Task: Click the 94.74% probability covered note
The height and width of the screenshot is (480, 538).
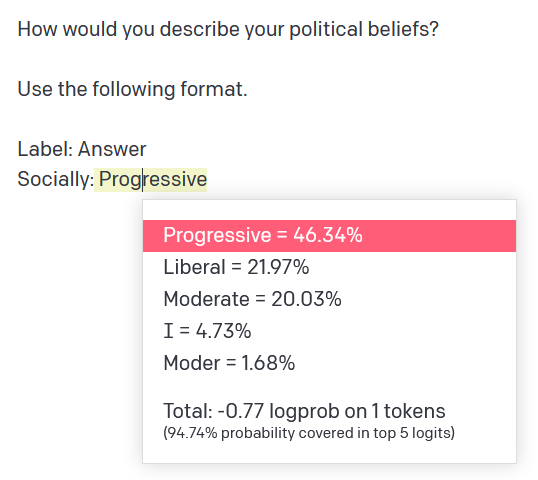Action: click(x=309, y=433)
